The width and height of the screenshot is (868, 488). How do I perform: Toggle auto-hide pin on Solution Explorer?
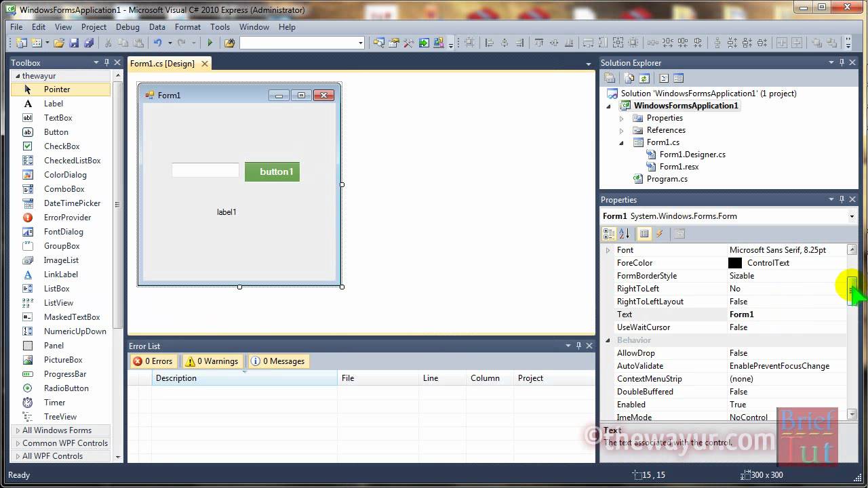coord(842,62)
